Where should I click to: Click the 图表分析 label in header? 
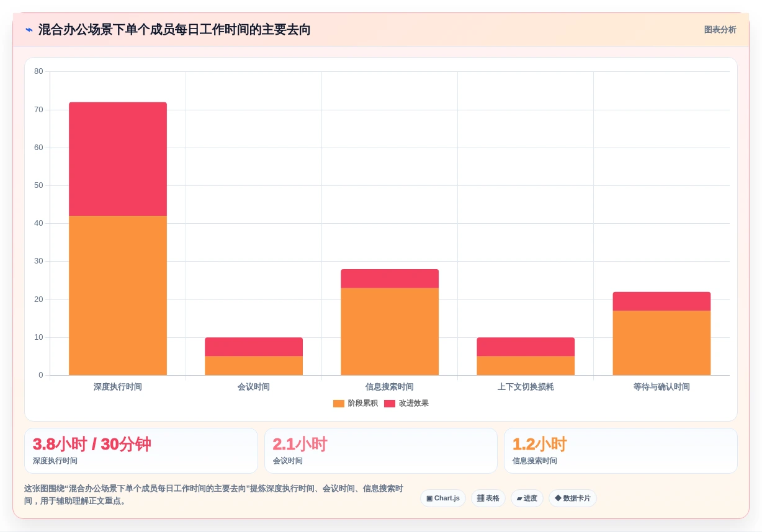[720, 30]
